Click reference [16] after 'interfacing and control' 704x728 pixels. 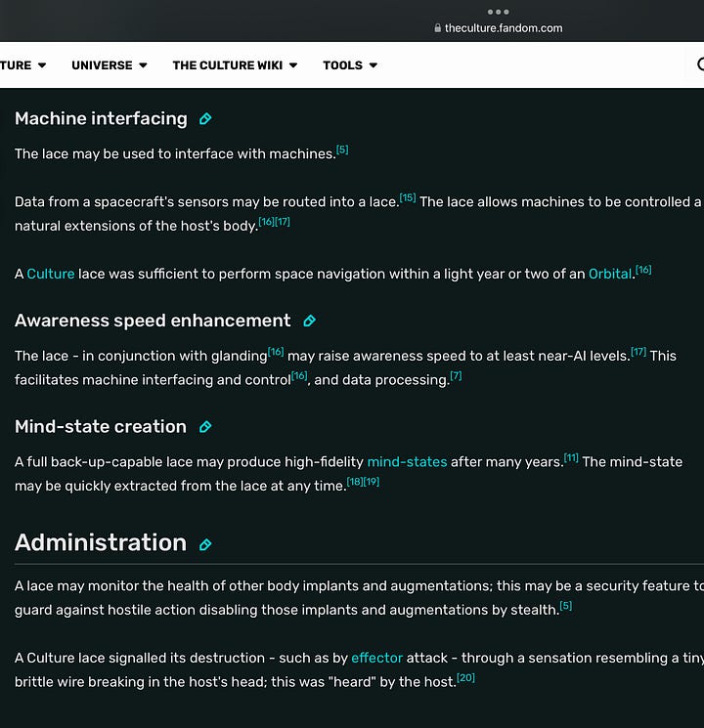point(299,375)
